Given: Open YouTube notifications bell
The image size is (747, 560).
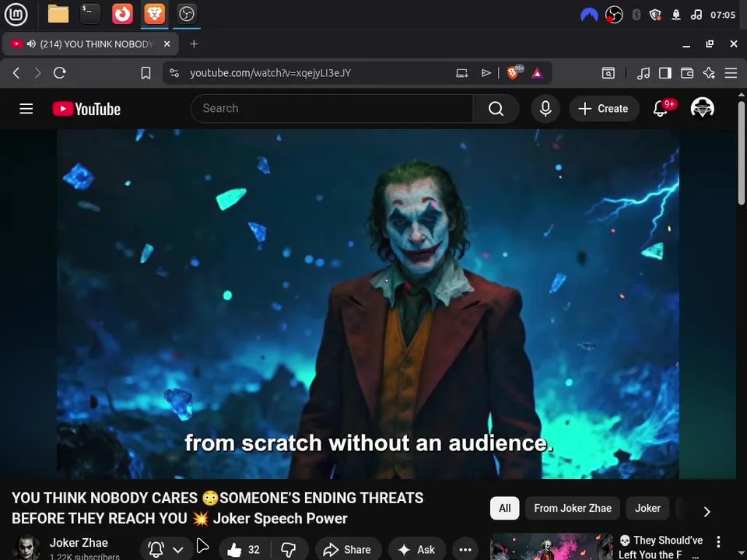Looking at the screenshot, I should click(661, 109).
